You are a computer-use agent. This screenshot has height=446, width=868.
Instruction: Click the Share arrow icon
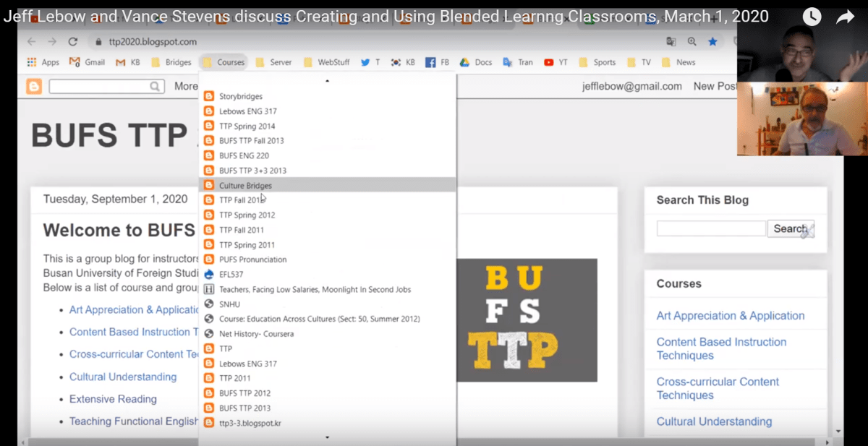(x=845, y=17)
